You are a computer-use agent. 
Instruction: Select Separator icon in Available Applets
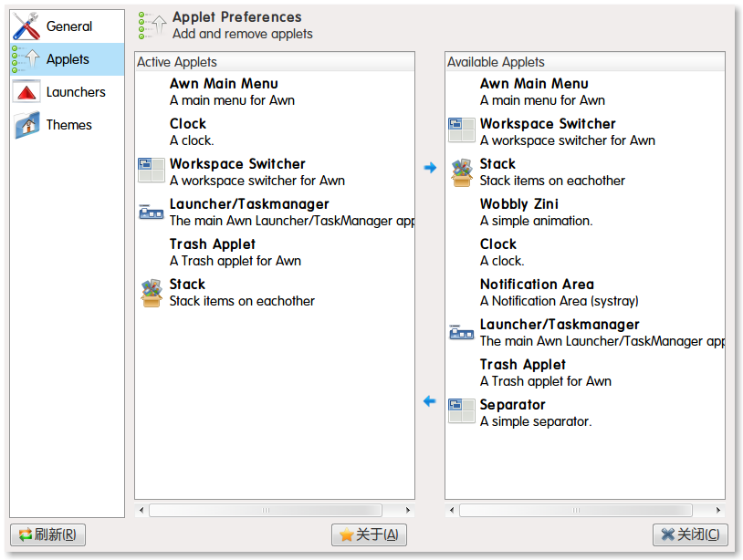tap(462, 411)
